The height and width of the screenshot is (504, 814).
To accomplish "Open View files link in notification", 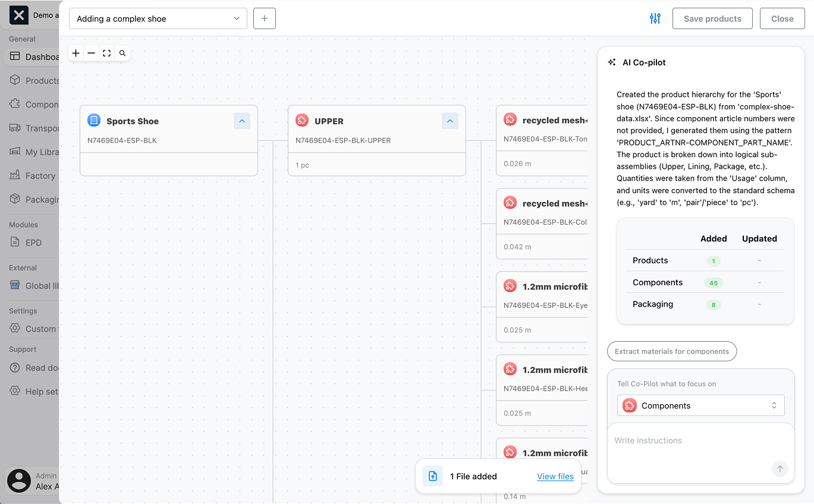I will (555, 476).
